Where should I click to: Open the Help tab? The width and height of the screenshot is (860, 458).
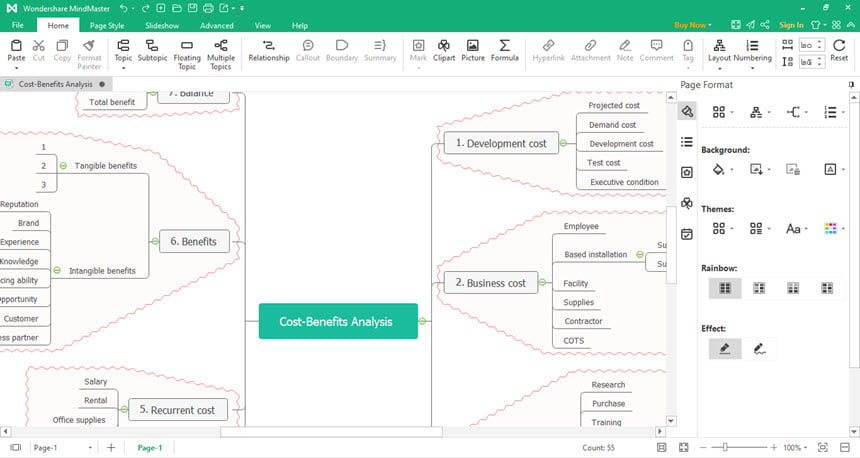[299, 25]
